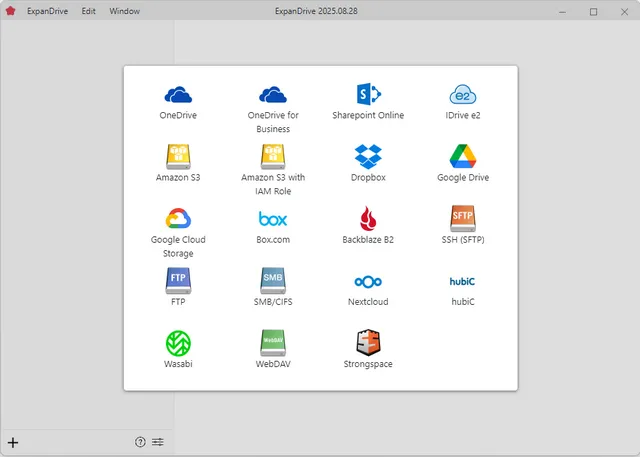Select the Amazon S3 bucket icon
Viewport: 640px width, 457px height.
pyautogui.click(x=178, y=157)
